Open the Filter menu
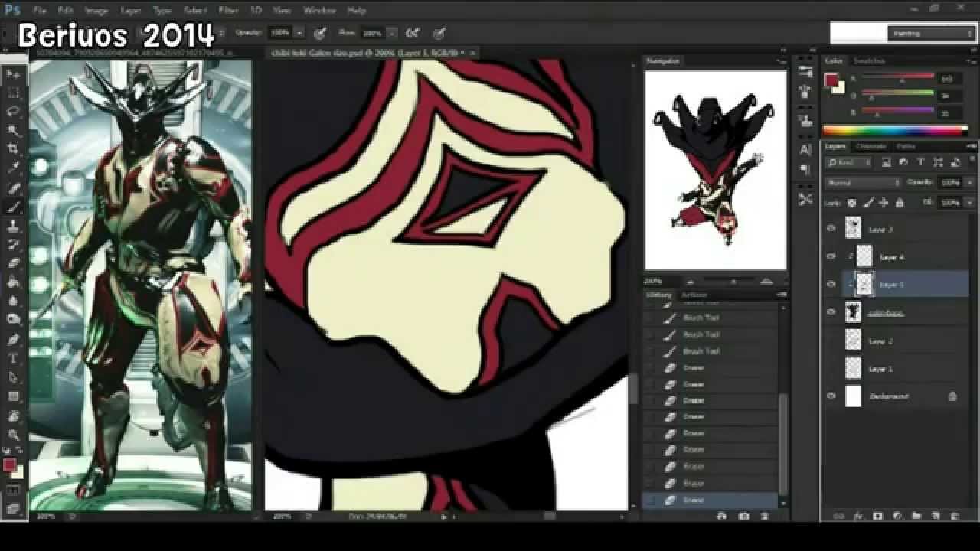 [x=228, y=11]
